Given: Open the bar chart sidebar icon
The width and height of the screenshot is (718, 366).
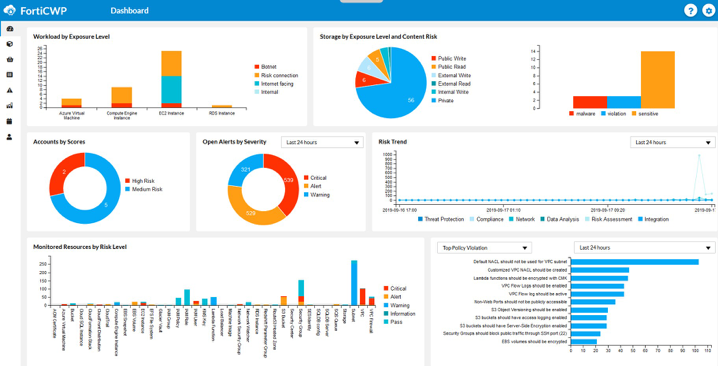Looking at the screenshot, I should 10,105.
